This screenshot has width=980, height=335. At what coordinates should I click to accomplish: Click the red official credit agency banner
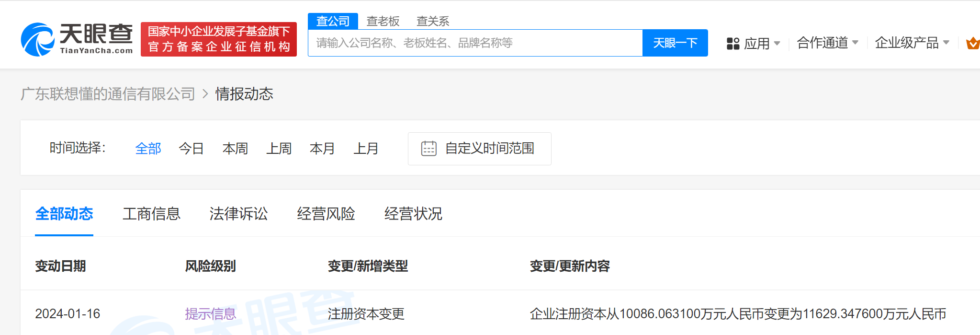(x=219, y=39)
